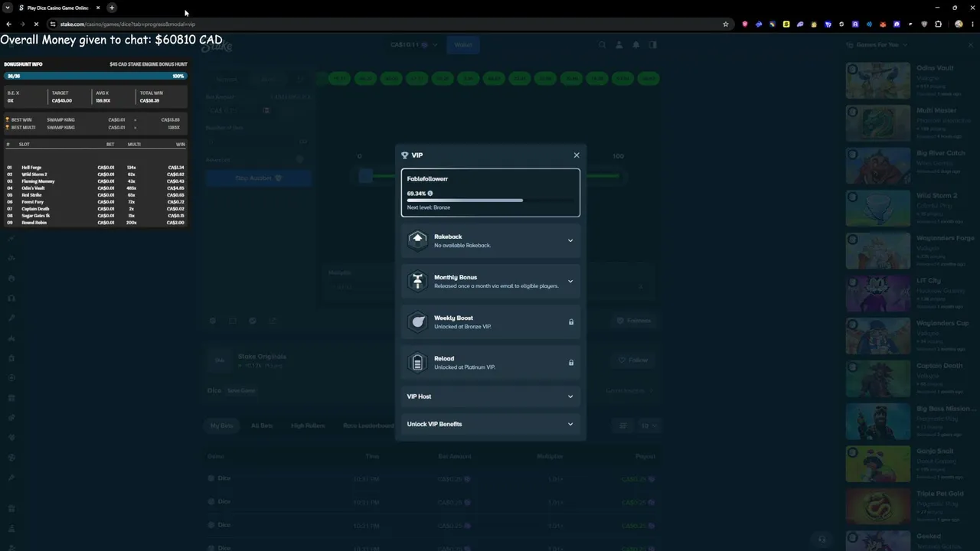Image resolution: width=980 pixels, height=551 pixels.
Task: Switch to the High Rollers tab
Action: 308,425
